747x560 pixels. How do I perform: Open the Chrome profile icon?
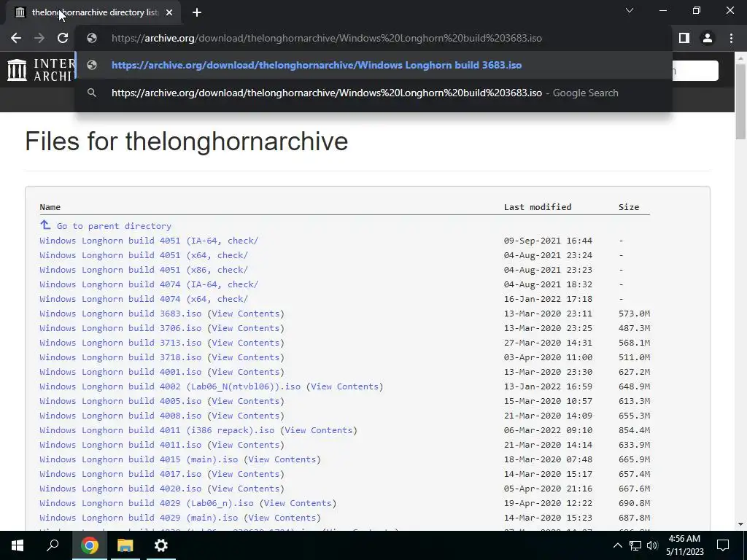[708, 38]
